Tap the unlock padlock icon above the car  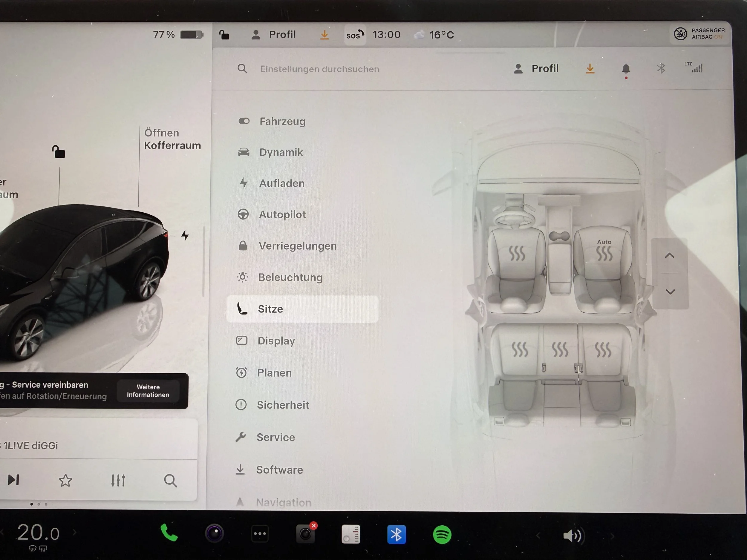click(x=59, y=151)
